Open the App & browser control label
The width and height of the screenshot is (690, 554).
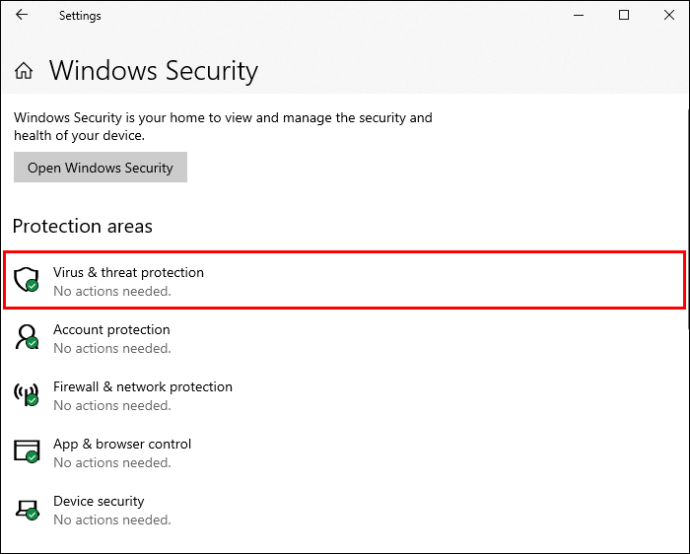122,443
